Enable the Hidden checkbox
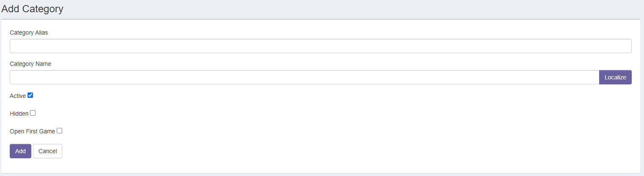 33,113
